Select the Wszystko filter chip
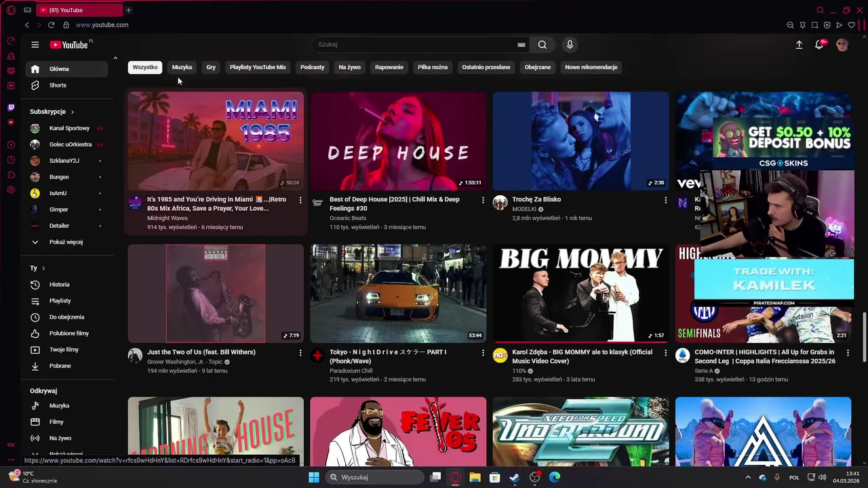 pos(145,67)
